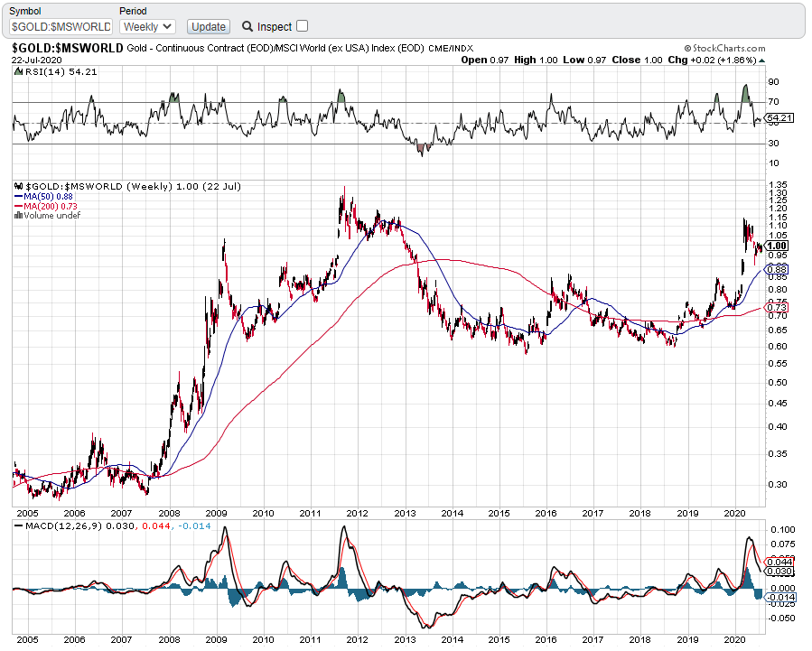The image size is (812, 651).
Task: Click the candlestick icon beside the $GOLD:$MSWORLD legend
Action: point(18,185)
